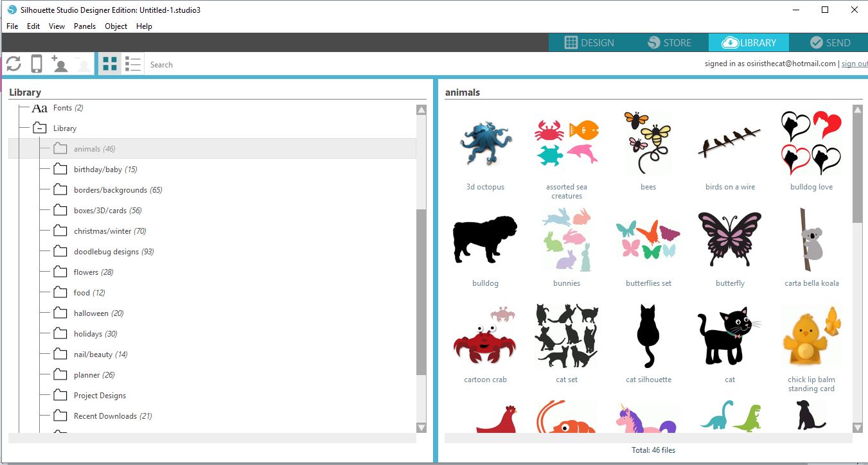868x465 pixels.
Task: Open the File menu
Action: (12, 26)
